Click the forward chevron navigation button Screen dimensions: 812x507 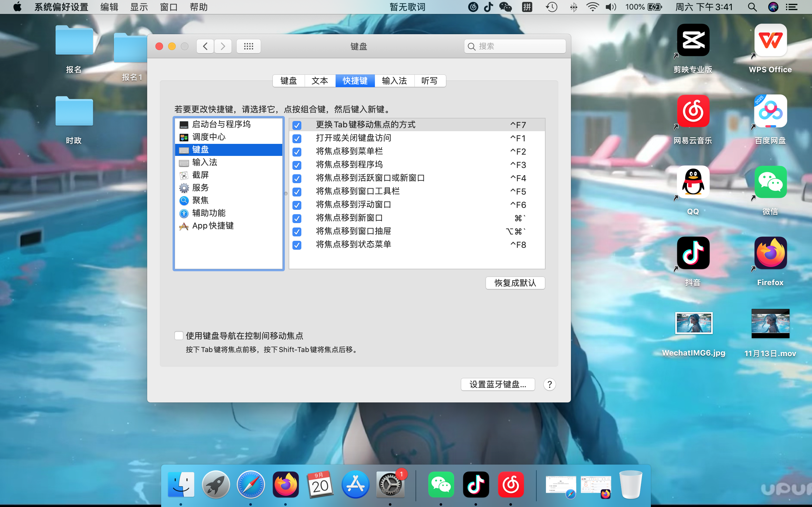click(223, 46)
